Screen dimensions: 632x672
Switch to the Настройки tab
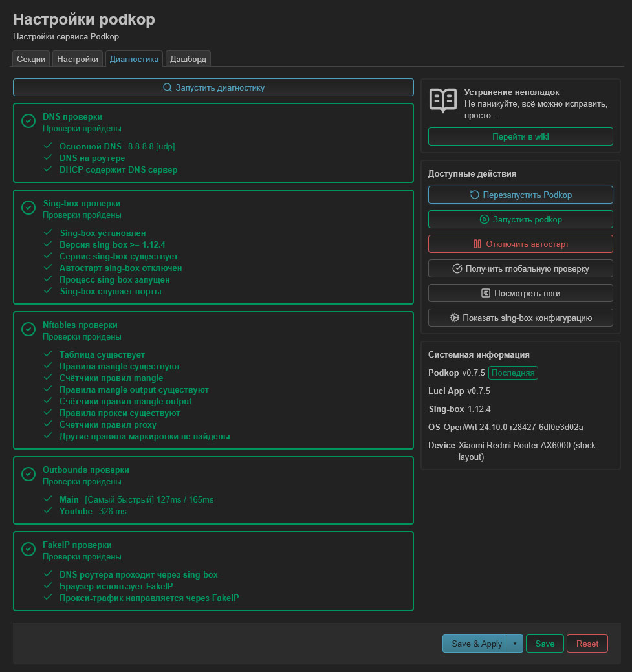click(77, 58)
